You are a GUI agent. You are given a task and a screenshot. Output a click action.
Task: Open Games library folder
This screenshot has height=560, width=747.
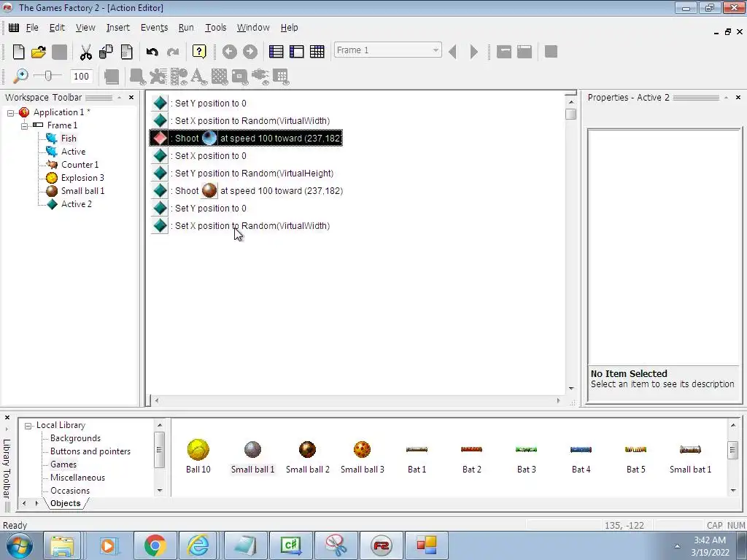(x=63, y=464)
